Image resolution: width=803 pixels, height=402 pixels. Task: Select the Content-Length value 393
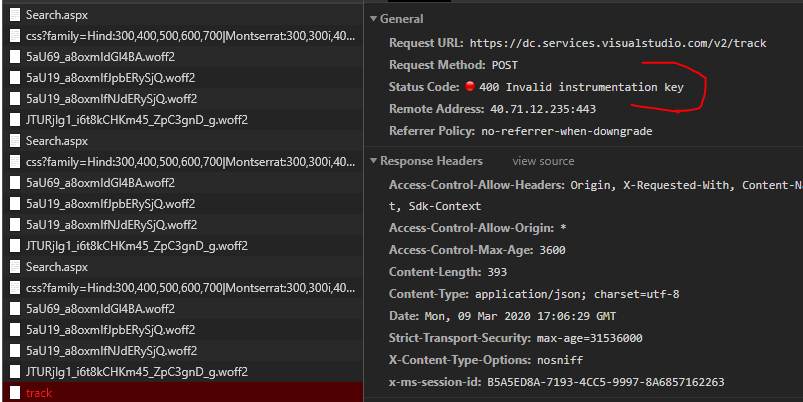click(497, 272)
